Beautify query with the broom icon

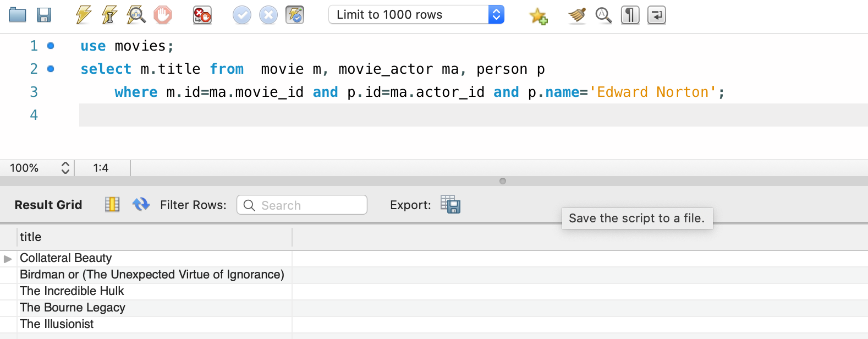[x=577, y=15]
